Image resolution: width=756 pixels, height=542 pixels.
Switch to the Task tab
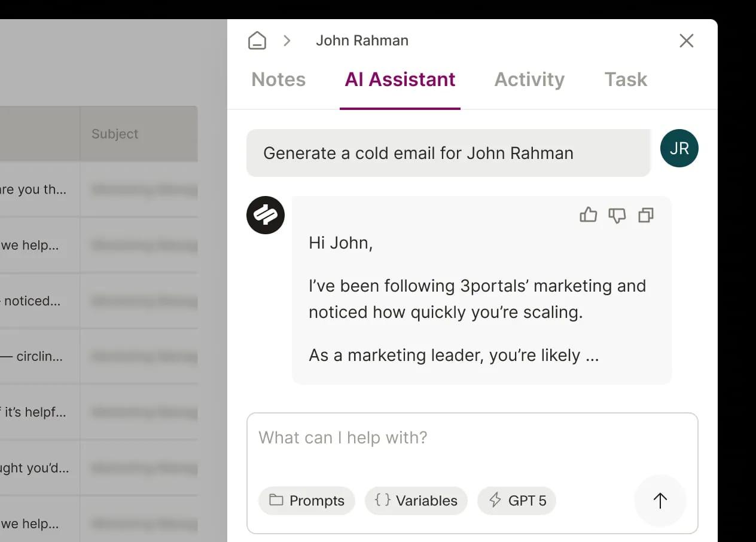(x=626, y=79)
